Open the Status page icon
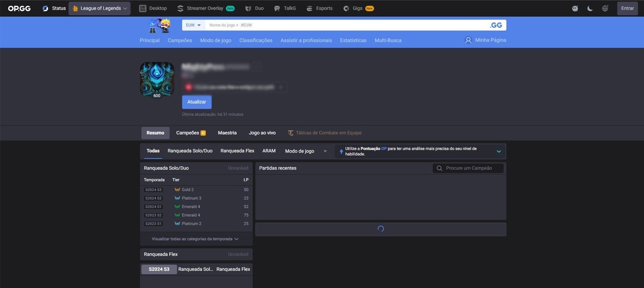Viewport: 644px width, 288px height. click(45, 8)
